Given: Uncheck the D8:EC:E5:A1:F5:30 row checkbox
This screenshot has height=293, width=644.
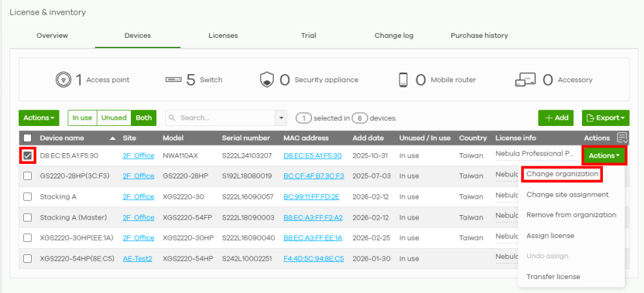Looking at the screenshot, I should (x=28, y=156).
